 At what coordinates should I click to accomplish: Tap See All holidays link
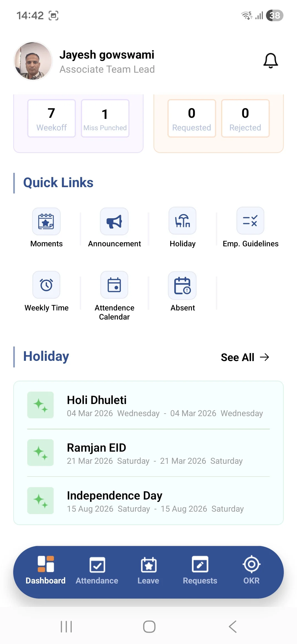[245, 357]
